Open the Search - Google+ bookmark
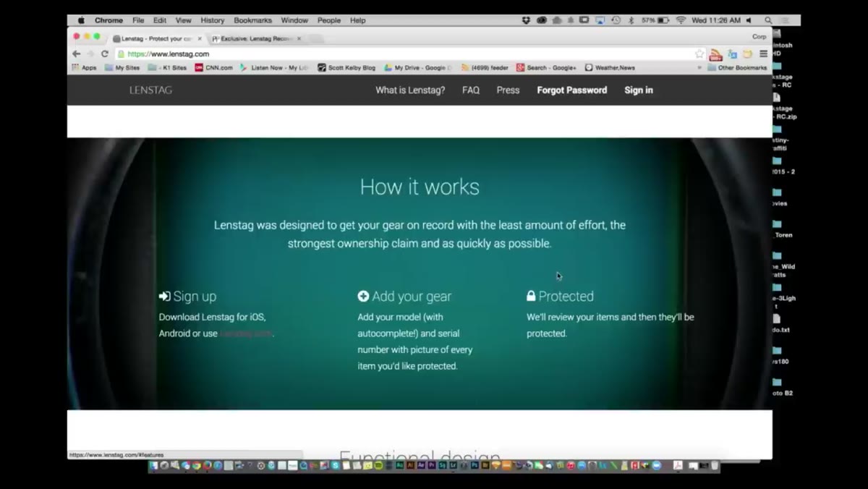Screen dimensions: 868x489 click(546, 67)
